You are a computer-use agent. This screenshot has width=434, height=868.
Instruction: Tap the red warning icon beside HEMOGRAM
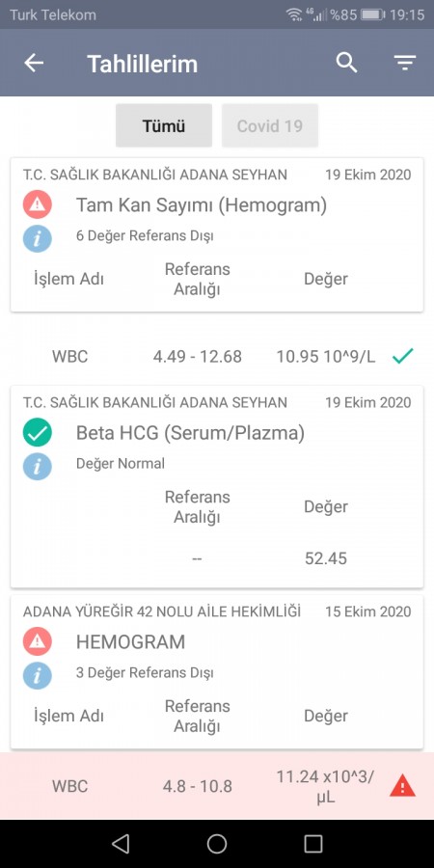[38, 641]
